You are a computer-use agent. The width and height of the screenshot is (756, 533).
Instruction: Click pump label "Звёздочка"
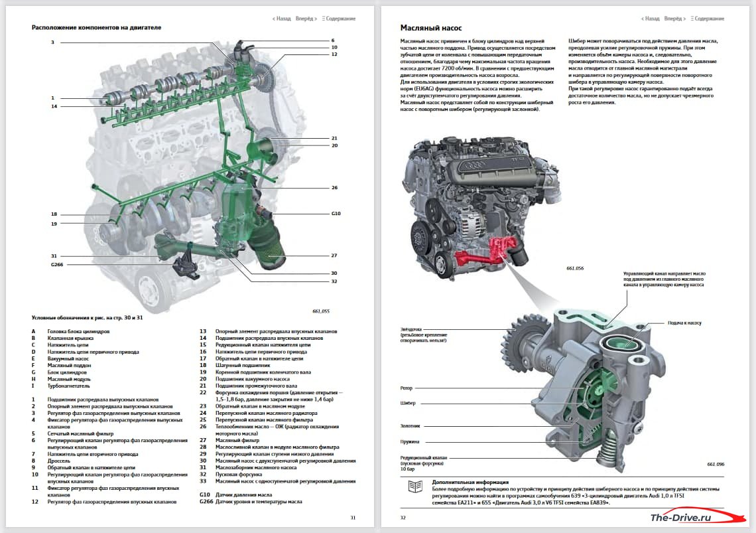410,329
